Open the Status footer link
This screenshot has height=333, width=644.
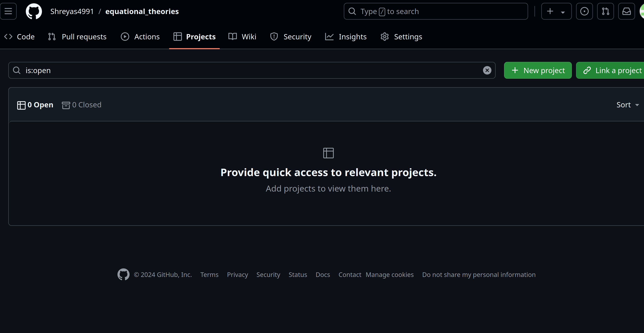point(298,275)
